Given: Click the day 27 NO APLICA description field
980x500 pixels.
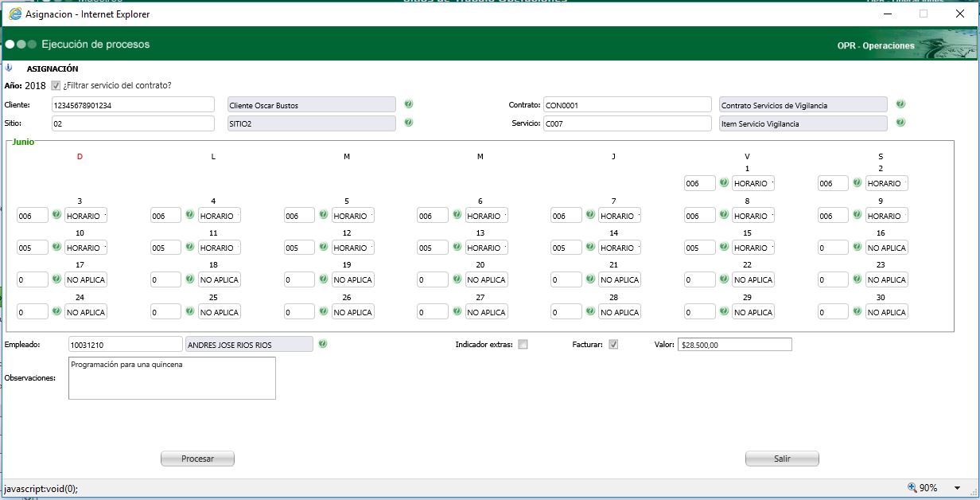Looking at the screenshot, I should pyautogui.click(x=486, y=313).
